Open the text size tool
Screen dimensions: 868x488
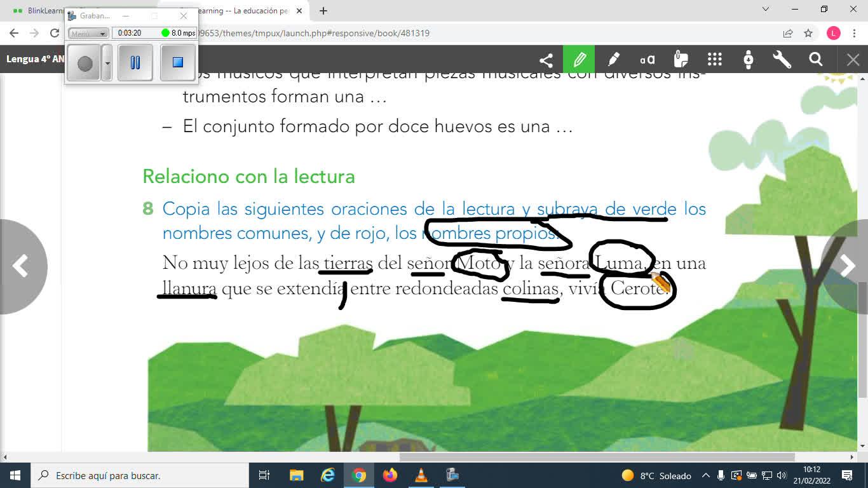(648, 60)
